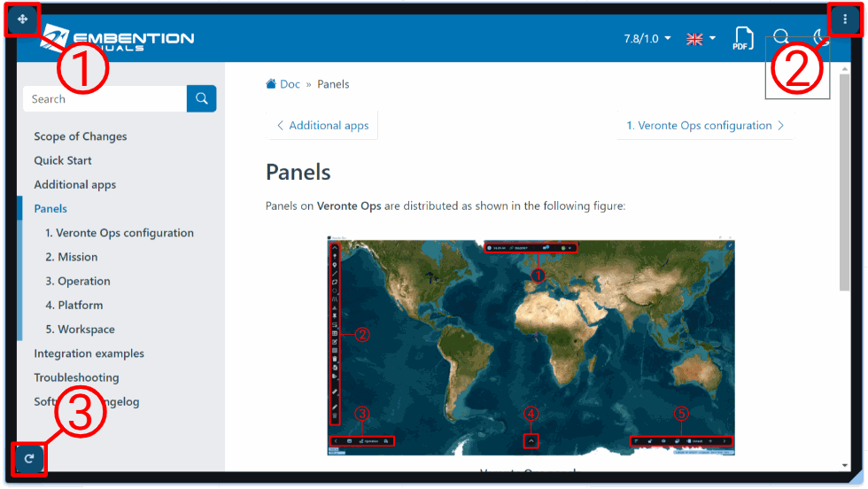
Task: Click the world map panels figure
Action: [531, 347]
